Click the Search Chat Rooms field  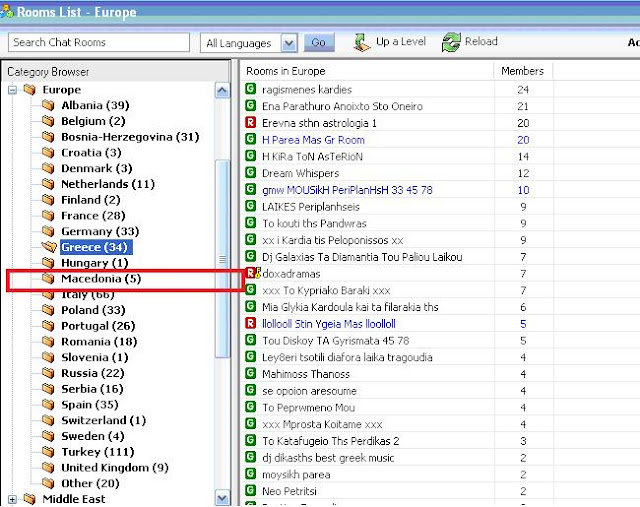click(99, 42)
